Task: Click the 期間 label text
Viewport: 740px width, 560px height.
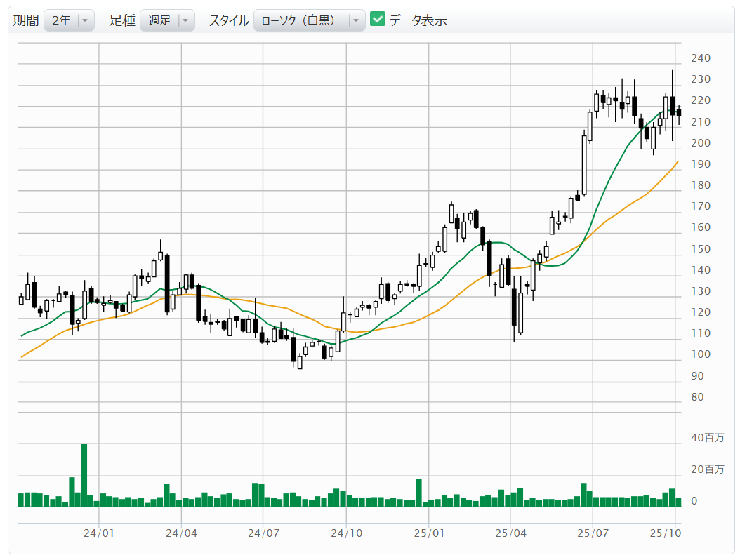Action: (x=26, y=20)
